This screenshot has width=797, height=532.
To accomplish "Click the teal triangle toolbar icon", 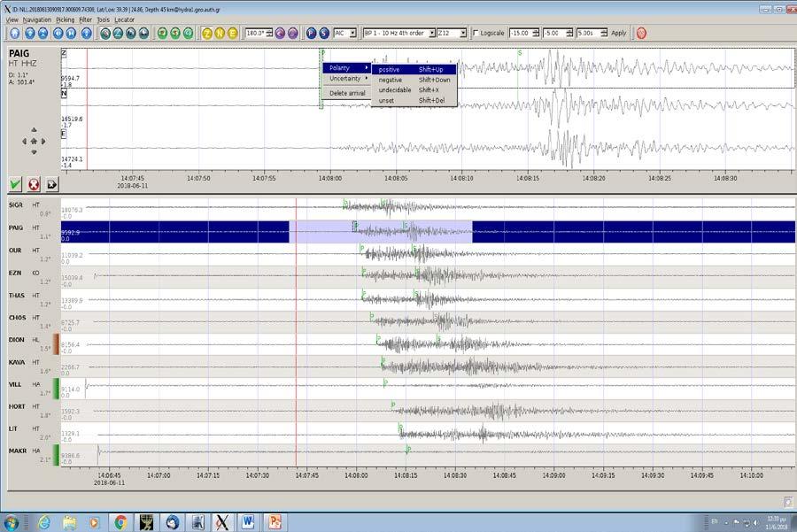I will pyautogui.click(x=118, y=33).
